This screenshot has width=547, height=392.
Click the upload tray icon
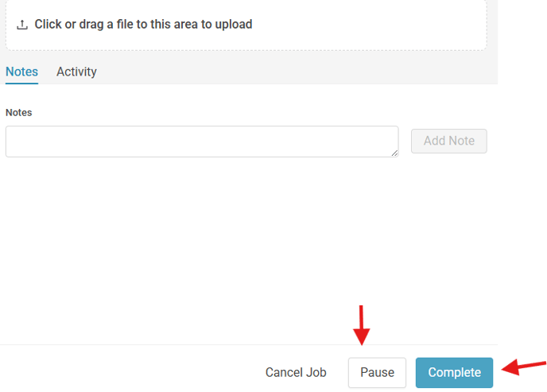click(x=22, y=25)
